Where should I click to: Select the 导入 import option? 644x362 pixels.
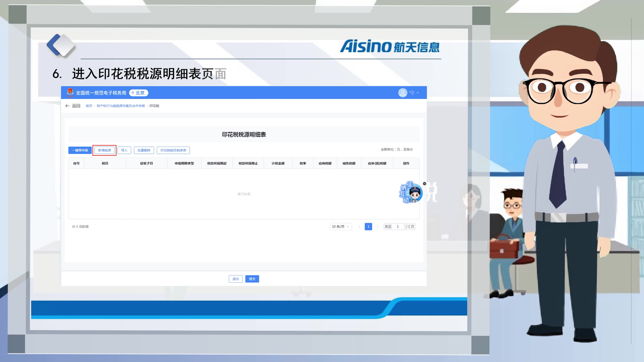[x=124, y=150]
